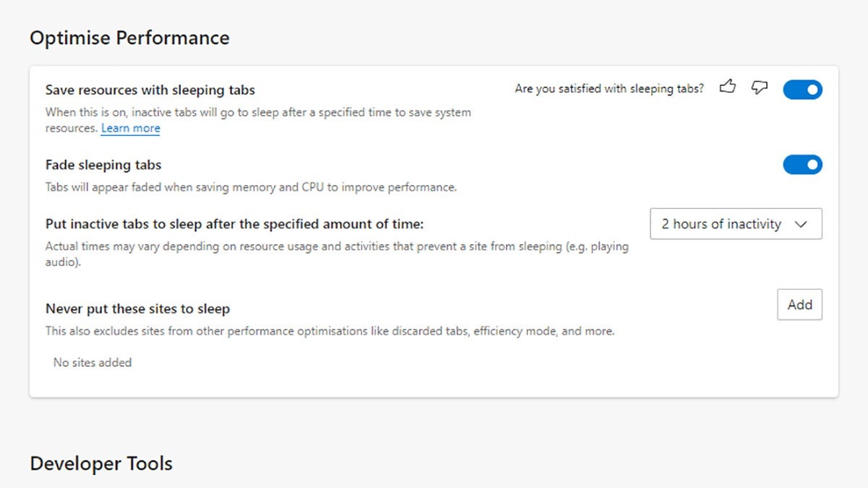Click the 'Developer Tools' section heading
The image size is (868, 488).
[x=101, y=463]
